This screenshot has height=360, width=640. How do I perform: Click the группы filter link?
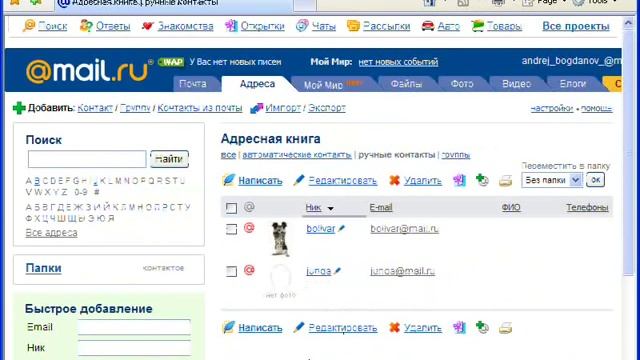coord(456,155)
